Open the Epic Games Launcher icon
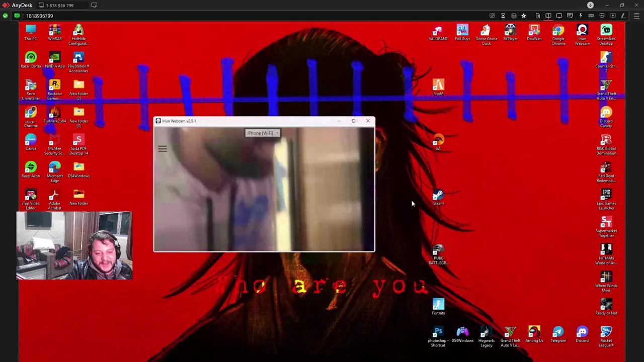Image resolution: width=644 pixels, height=362 pixels. point(606,199)
